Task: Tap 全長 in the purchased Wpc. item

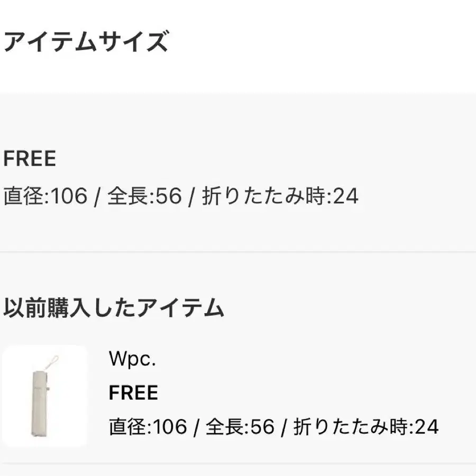Action: click(x=225, y=426)
